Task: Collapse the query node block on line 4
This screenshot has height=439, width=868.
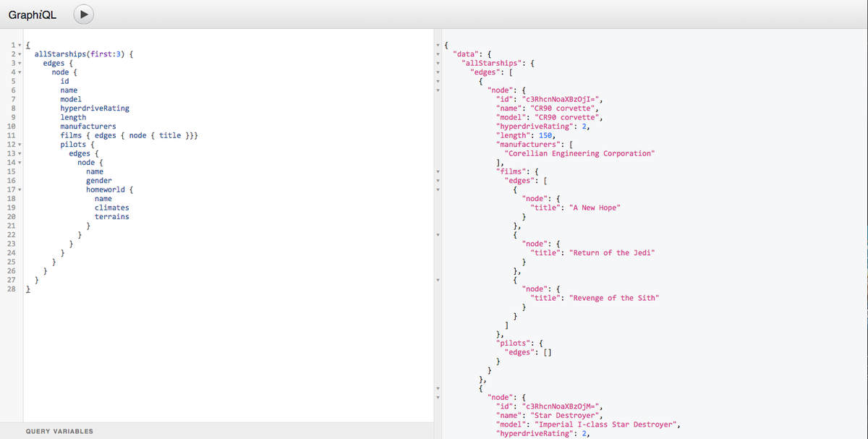Action: [19, 72]
